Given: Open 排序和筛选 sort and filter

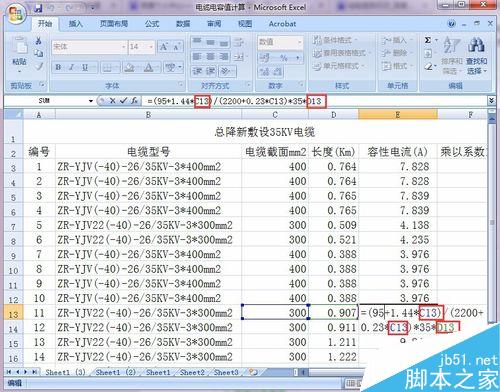Looking at the screenshot, I should [x=452, y=55].
